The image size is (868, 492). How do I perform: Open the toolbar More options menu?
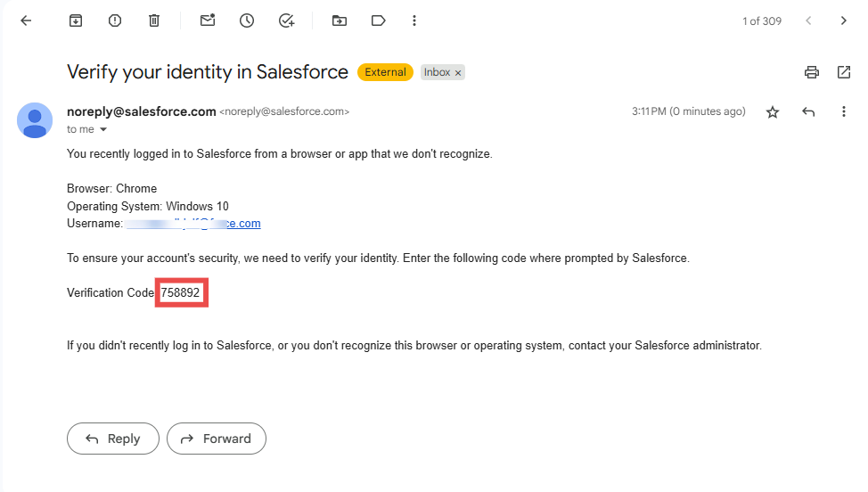414,20
